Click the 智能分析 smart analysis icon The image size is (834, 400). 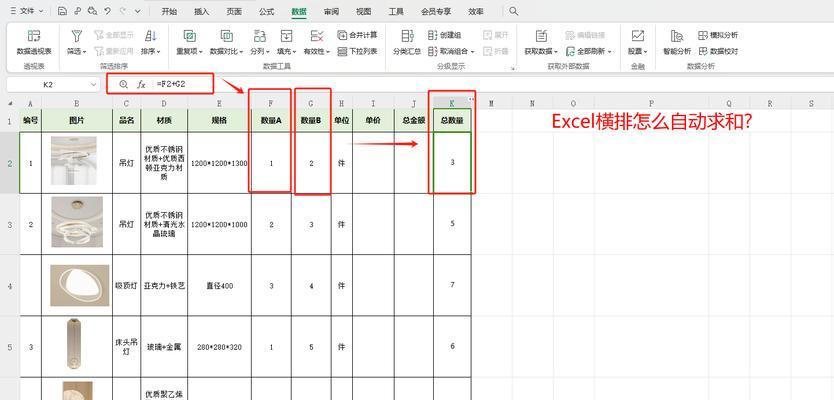pos(677,36)
